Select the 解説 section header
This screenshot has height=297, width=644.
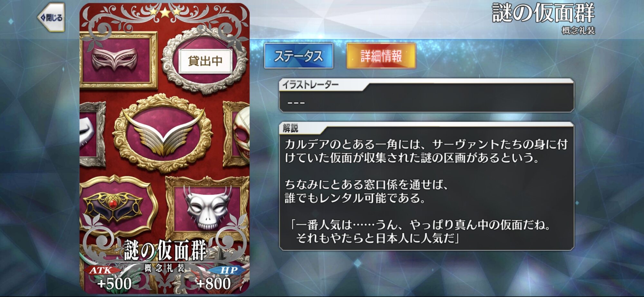point(290,128)
